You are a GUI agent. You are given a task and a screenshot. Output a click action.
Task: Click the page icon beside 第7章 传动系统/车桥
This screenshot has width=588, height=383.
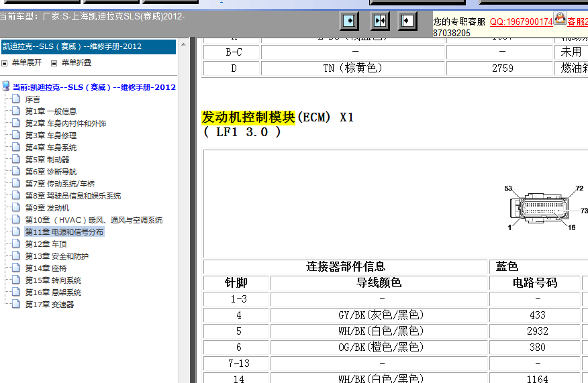point(15,183)
